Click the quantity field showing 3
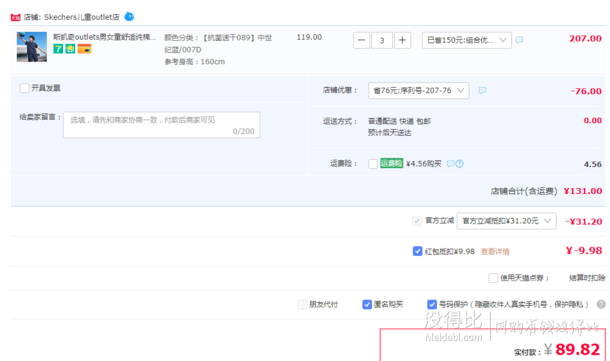Image resolution: width=610 pixels, height=361 pixels. coord(382,40)
